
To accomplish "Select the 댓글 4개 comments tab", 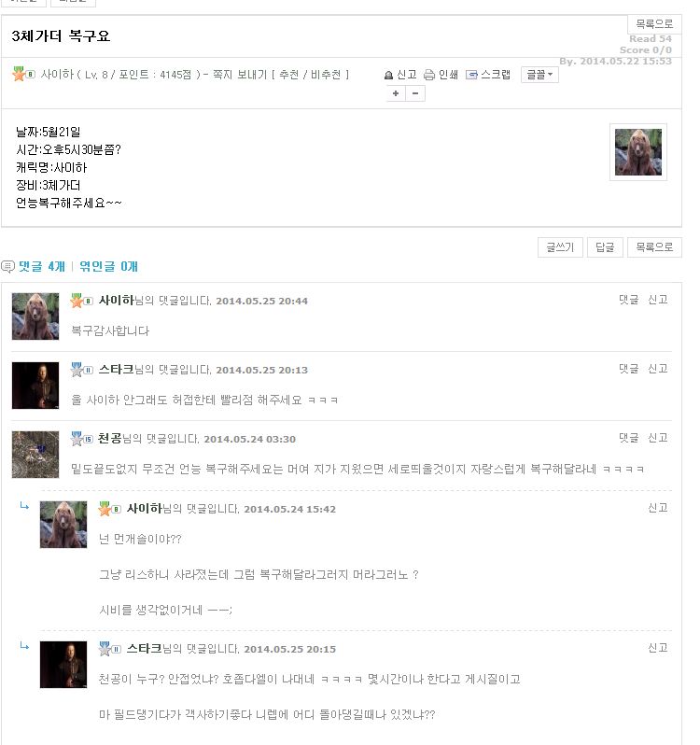I will pyautogui.click(x=42, y=267).
